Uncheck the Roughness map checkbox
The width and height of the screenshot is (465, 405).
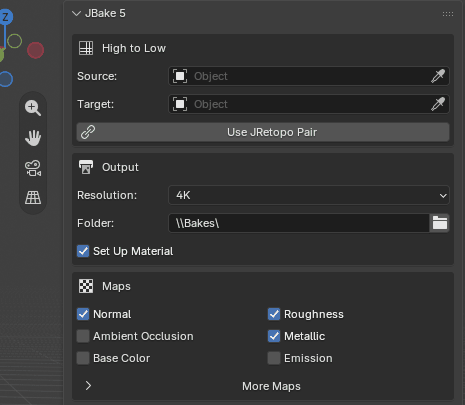[x=274, y=314]
